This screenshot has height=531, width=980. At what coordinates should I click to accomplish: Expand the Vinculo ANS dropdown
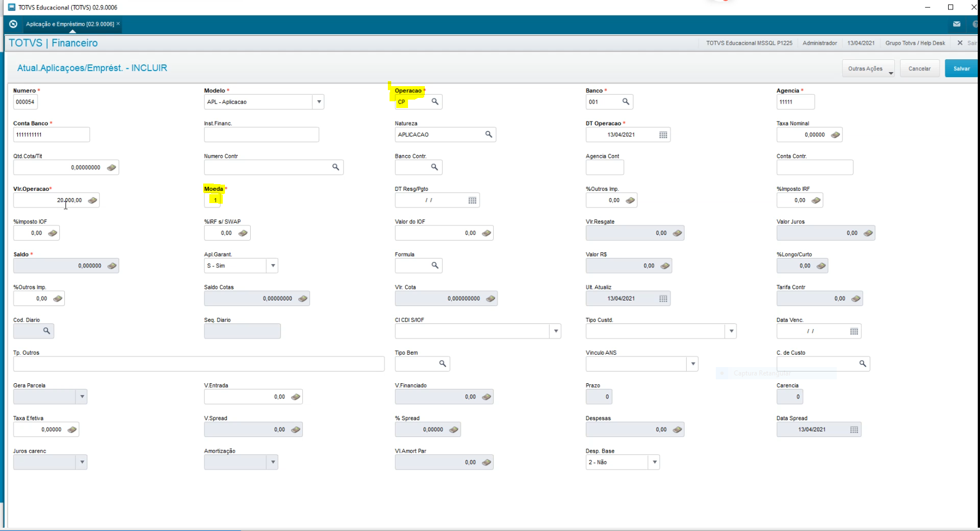click(x=693, y=364)
